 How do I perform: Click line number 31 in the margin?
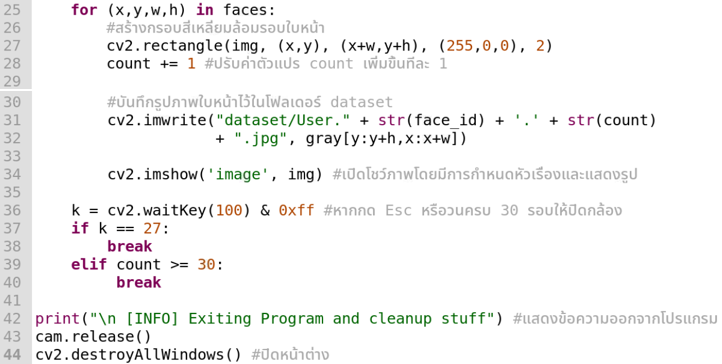click(x=12, y=120)
